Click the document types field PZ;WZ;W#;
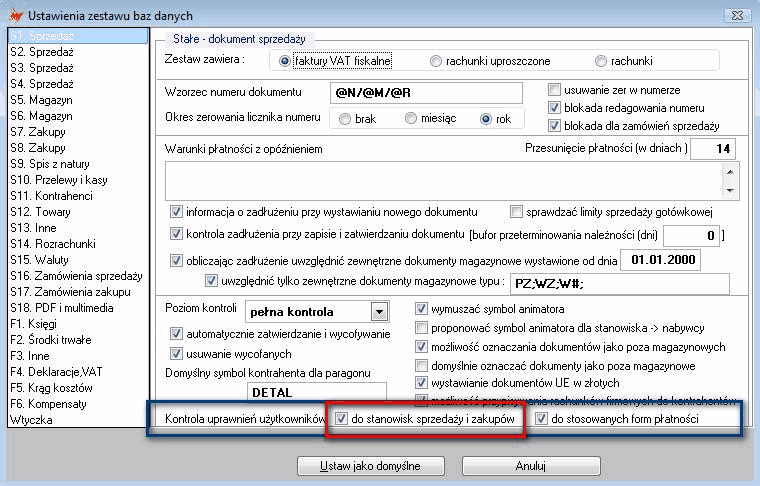 coord(620,284)
